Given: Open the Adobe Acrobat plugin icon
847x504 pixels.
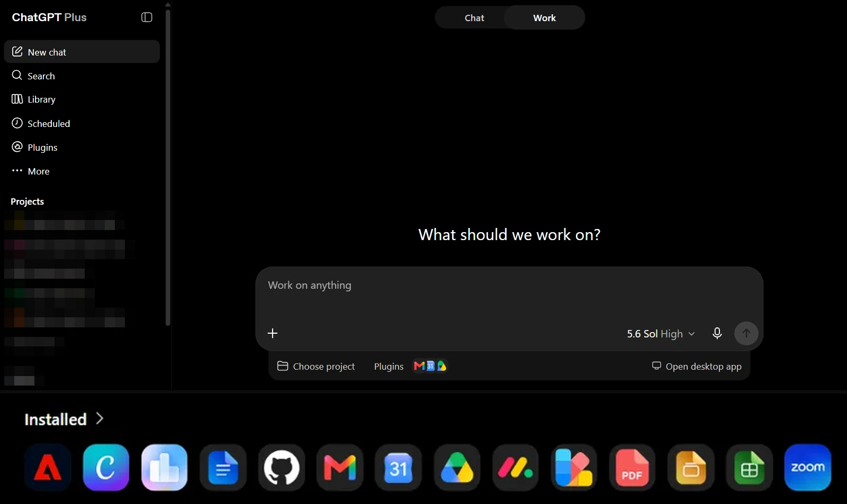Looking at the screenshot, I should (x=48, y=468).
